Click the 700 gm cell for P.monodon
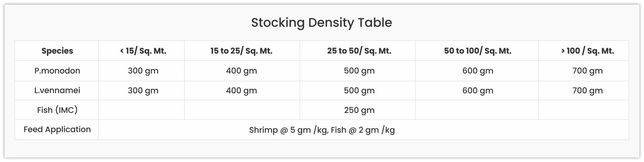The width and height of the screenshot is (644, 162). click(587, 71)
